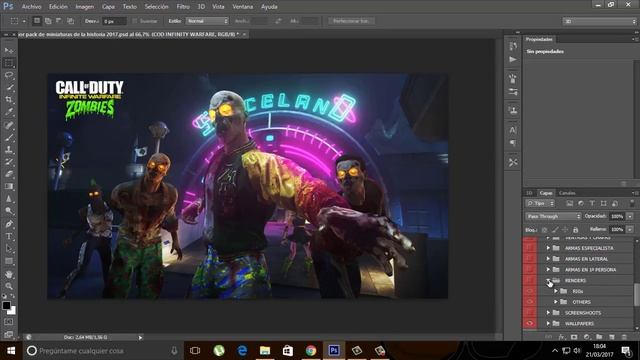This screenshot has width=640, height=360.
Task: Select the Rectangular Marquee tool
Action: pos(9,63)
